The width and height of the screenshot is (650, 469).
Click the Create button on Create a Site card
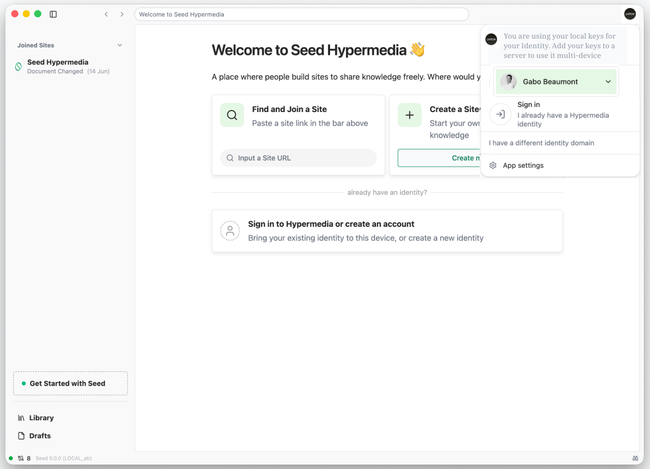click(439, 158)
